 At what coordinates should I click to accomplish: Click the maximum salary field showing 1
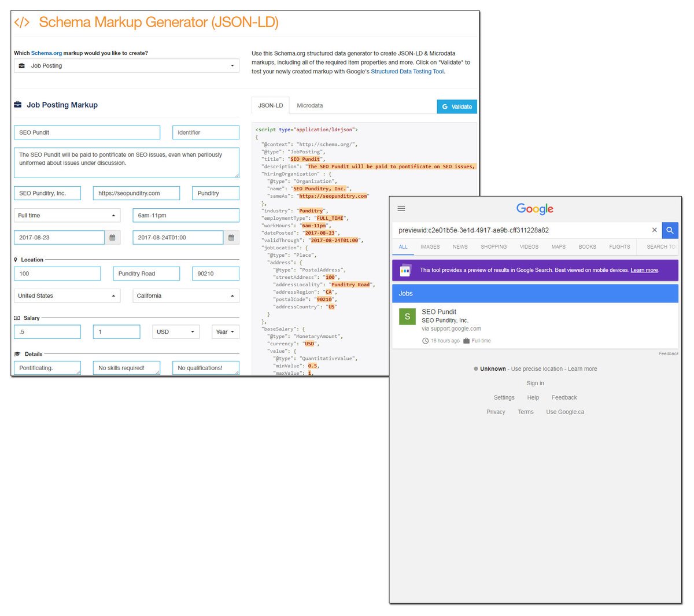tap(117, 332)
